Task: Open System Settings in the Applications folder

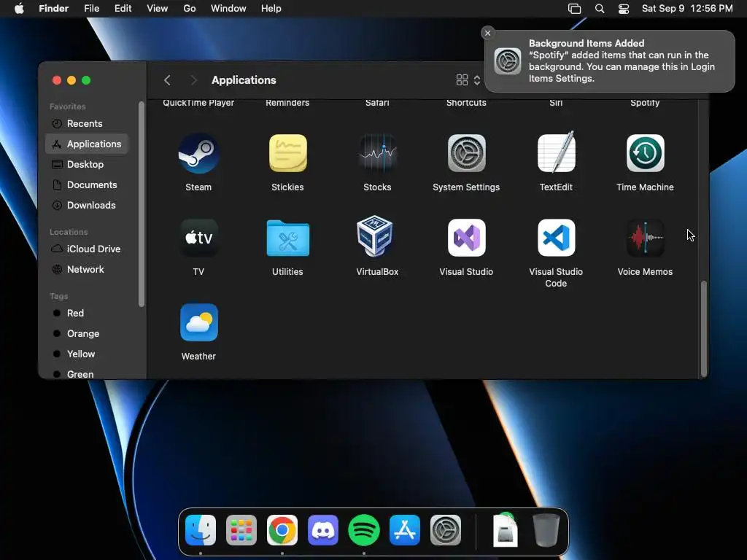Action: [x=466, y=153]
